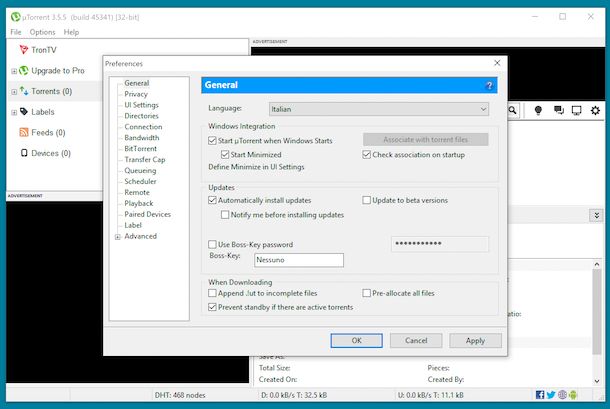Select Label in preferences tree
This screenshot has width=610, height=409.
(x=133, y=225)
